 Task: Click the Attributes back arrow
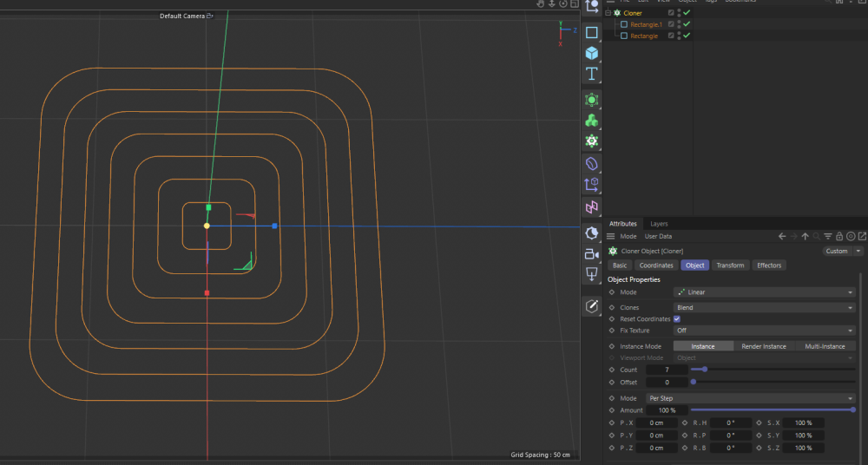point(782,236)
